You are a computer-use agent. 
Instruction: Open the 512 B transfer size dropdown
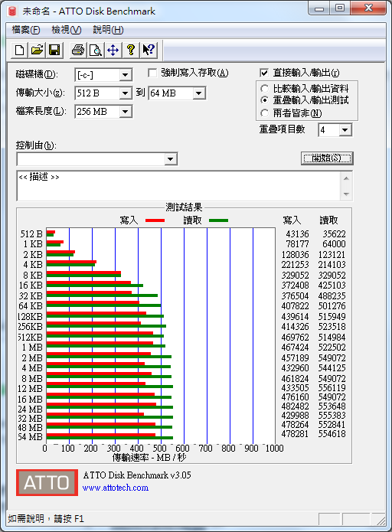[x=126, y=93]
